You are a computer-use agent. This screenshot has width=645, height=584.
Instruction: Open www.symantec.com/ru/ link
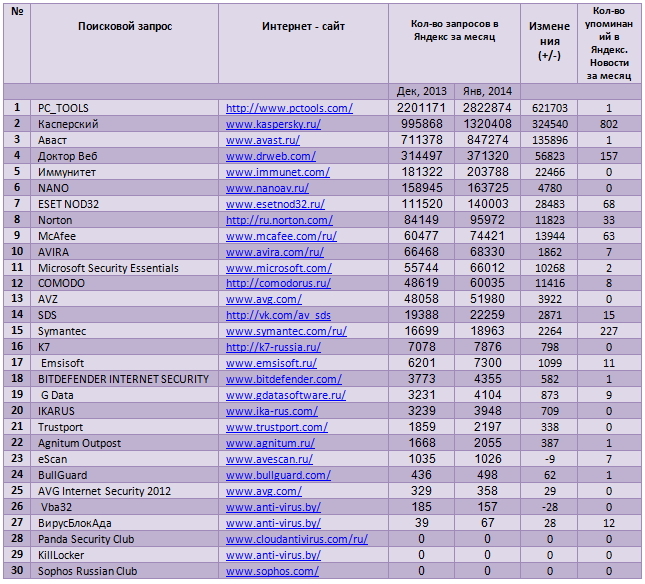(x=286, y=331)
